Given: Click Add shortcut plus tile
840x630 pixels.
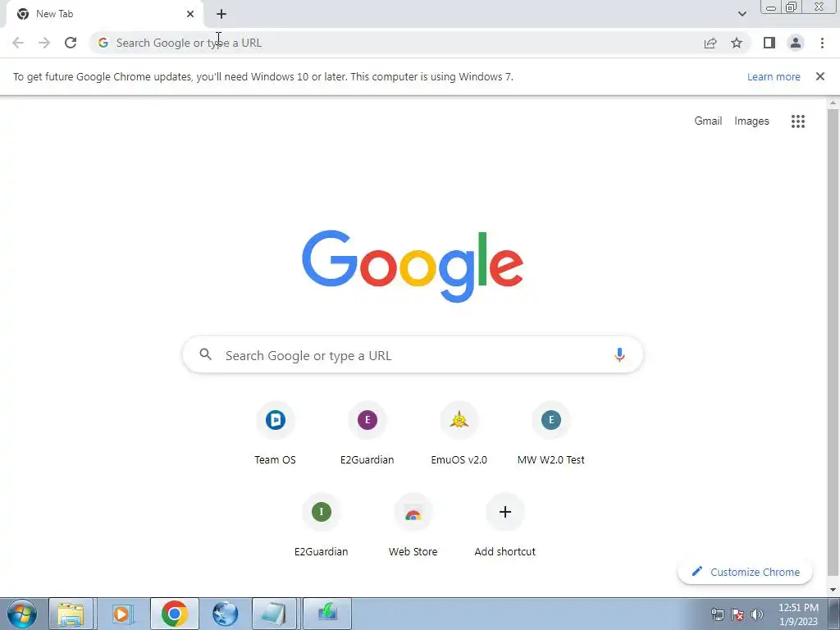Looking at the screenshot, I should [x=504, y=525].
